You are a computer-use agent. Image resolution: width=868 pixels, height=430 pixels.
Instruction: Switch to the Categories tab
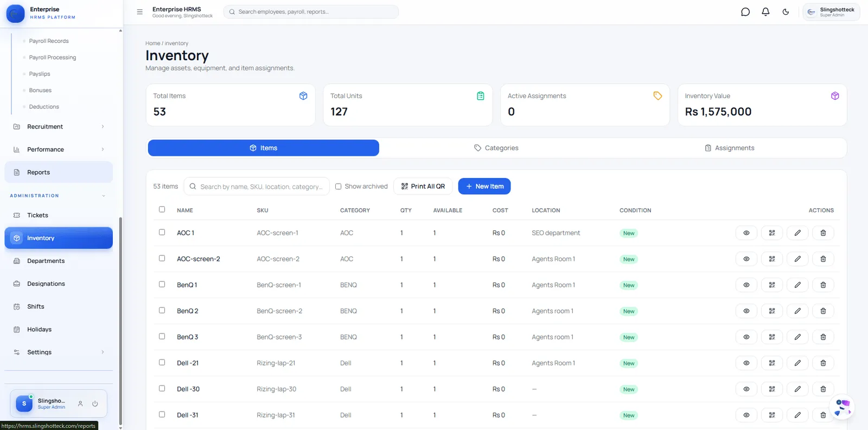coord(496,148)
